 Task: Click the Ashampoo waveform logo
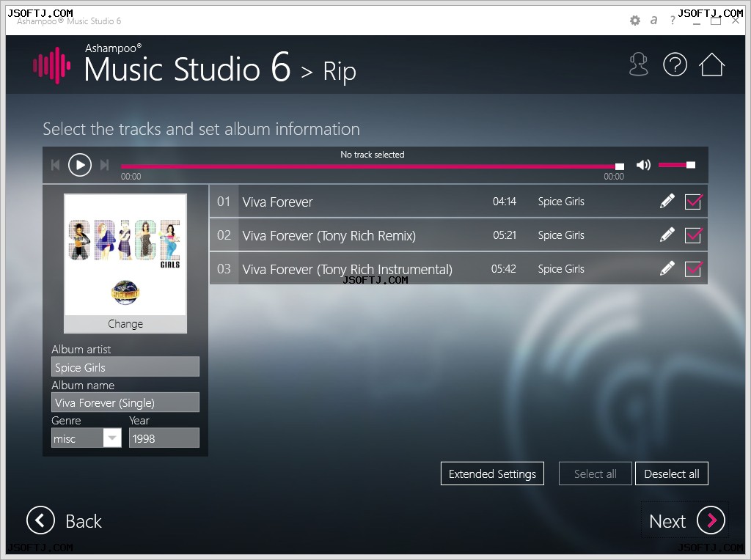[52, 65]
